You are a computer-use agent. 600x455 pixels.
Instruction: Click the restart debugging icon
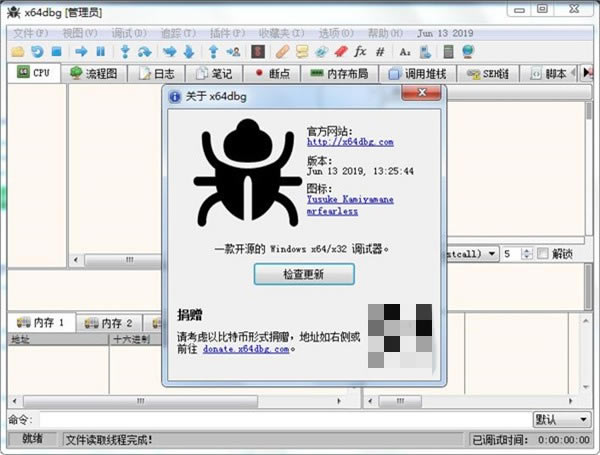click(37, 51)
